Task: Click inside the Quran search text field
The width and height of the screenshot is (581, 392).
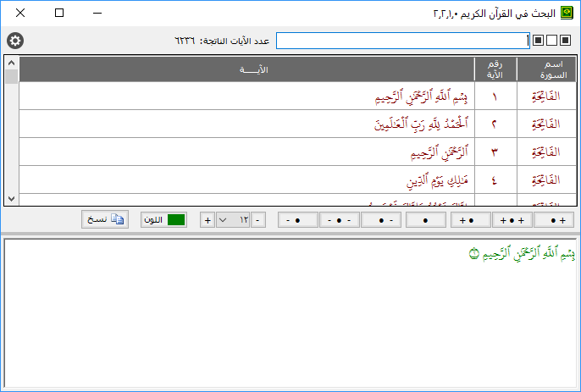Action: click(401, 41)
